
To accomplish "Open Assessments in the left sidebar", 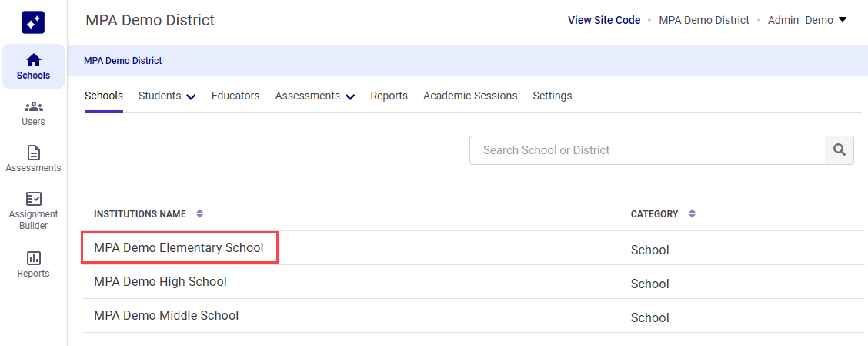I will tap(33, 159).
